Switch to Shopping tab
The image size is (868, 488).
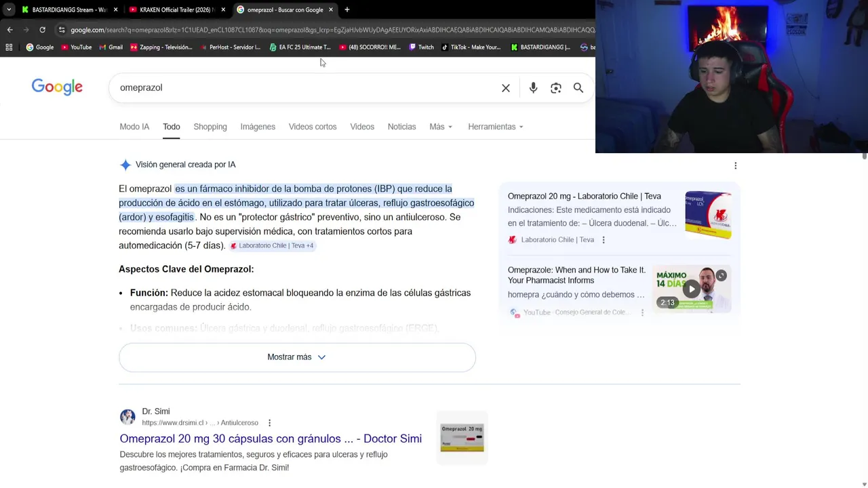(210, 127)
